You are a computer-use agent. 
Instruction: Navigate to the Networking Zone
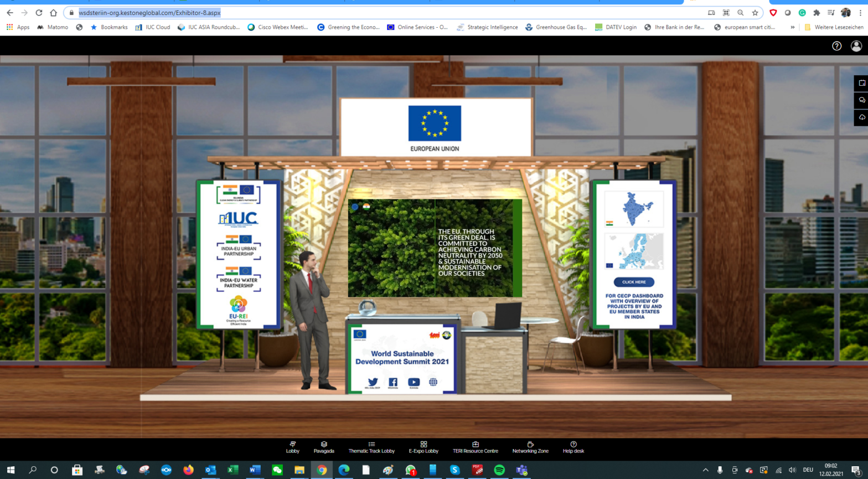(530, 447)
